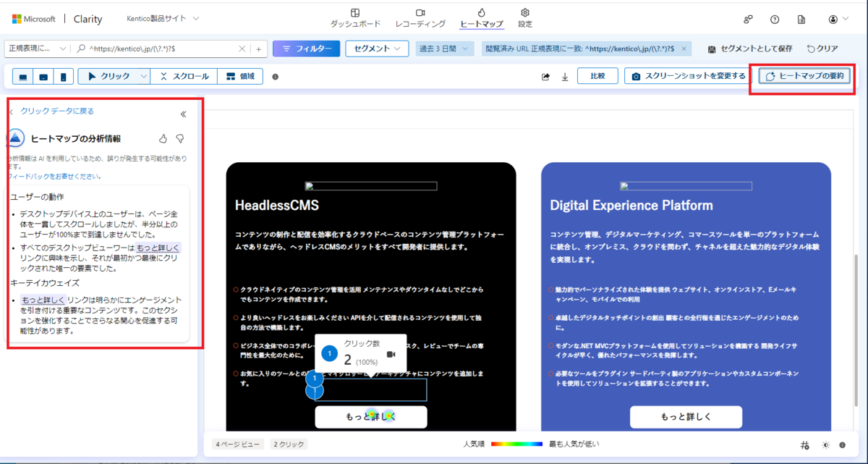Open the help question mark icon
This screenshot has width=868, height=464.
pyautogui.click(x=775, y=20)
